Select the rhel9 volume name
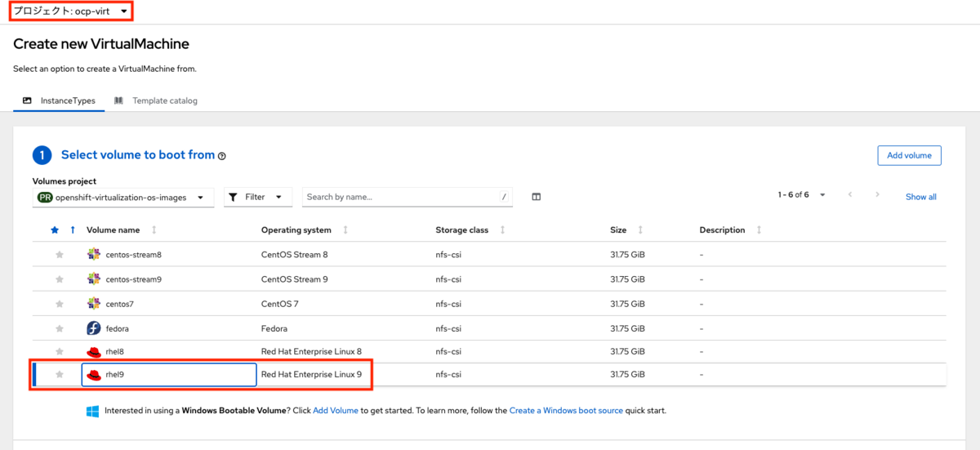 [x=115, y=375]
